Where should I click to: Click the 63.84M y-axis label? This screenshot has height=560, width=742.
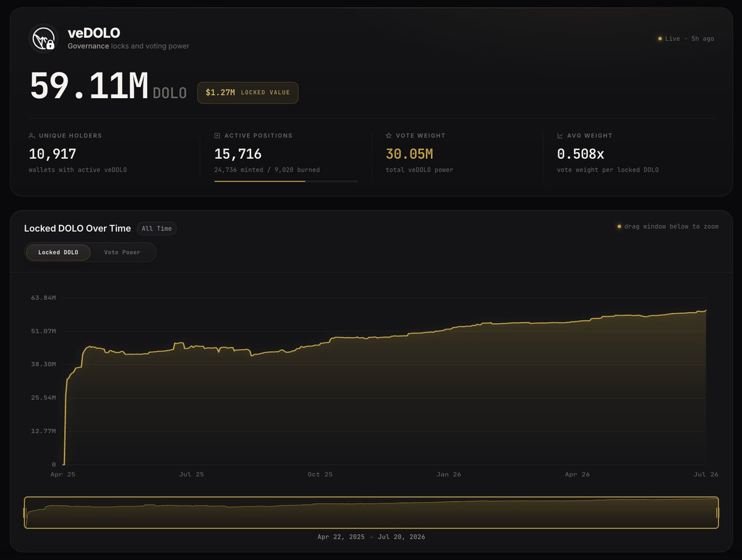(x=44, y=298)
